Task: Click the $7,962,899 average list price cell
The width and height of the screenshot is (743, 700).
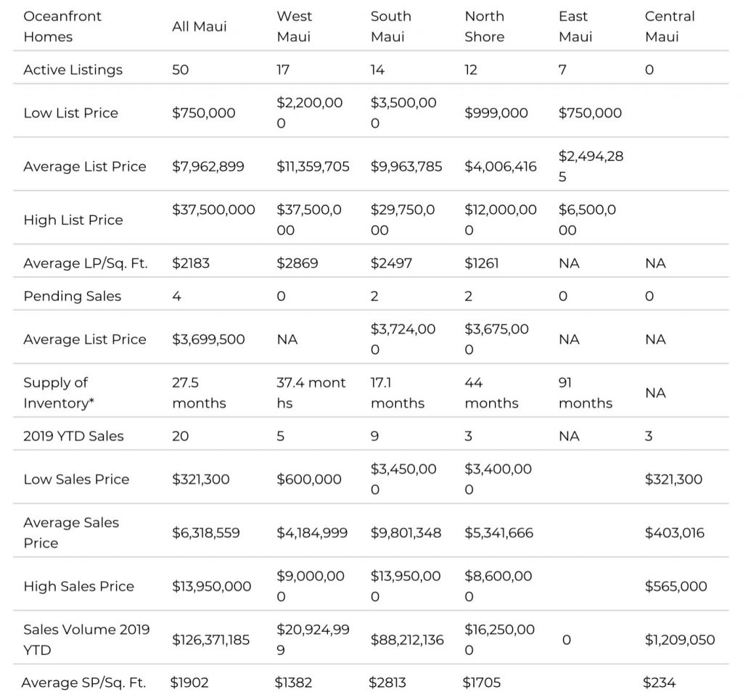Action: (208, 167)
